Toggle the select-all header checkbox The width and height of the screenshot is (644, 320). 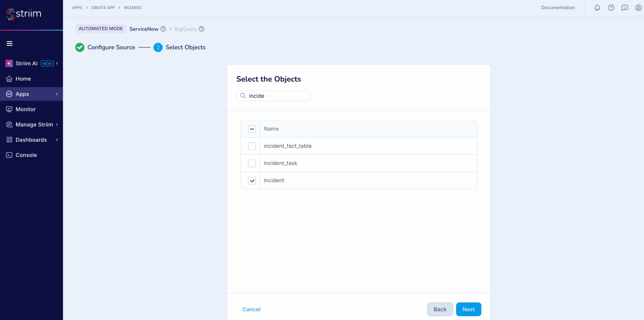[x=252, y=129]
